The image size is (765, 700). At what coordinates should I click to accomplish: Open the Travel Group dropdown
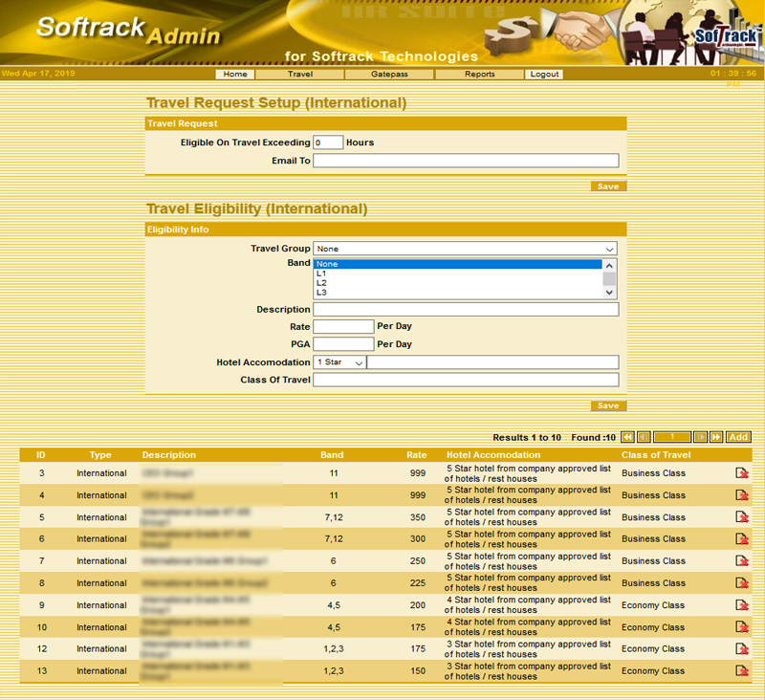466,249
